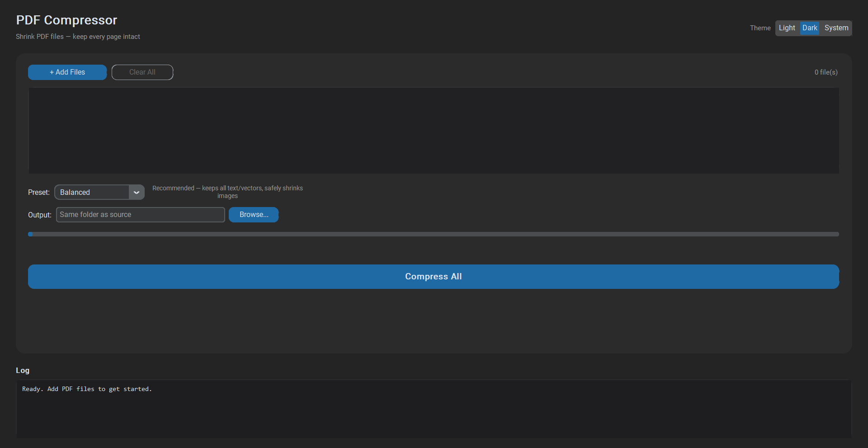This screenshot has height=448, width=868.
Task: Click the PDF Compressor title
Action: click(x=66, y=20)
